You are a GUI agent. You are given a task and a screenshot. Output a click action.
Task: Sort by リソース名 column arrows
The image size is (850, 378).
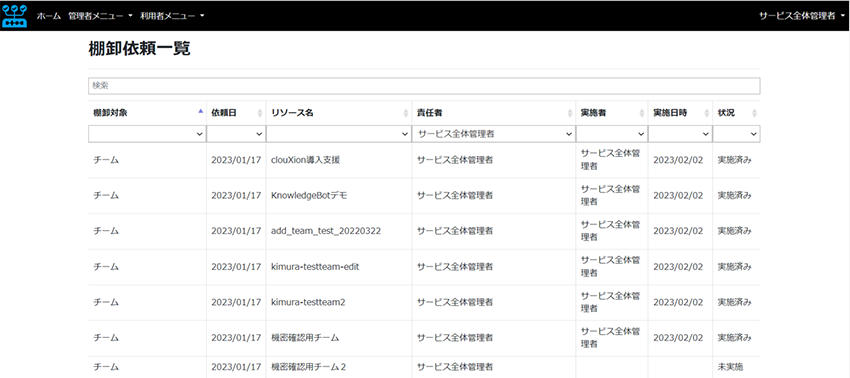406,113
